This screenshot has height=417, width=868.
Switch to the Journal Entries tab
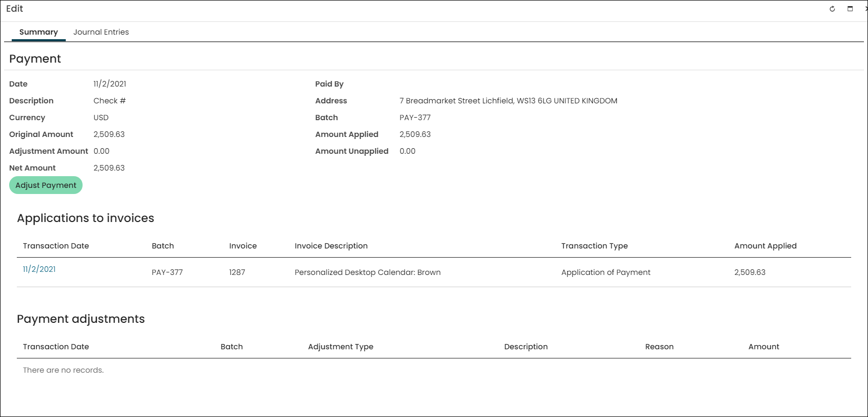[x=101, y=32]
